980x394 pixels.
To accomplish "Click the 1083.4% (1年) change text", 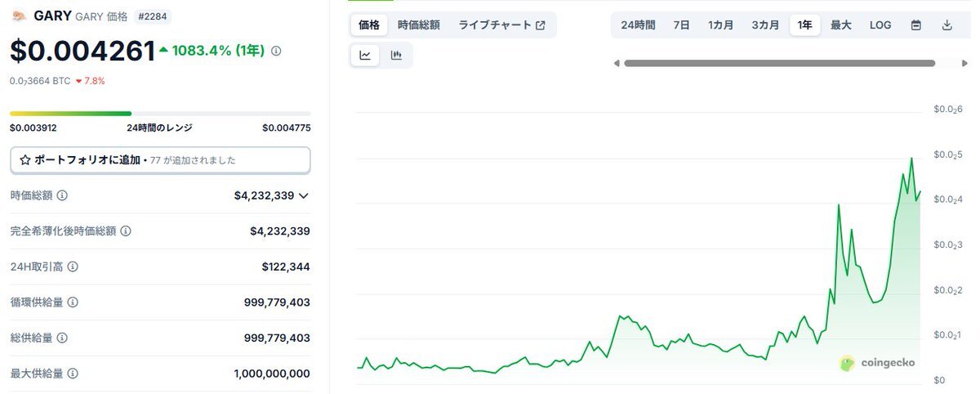I will coord(219,51).
